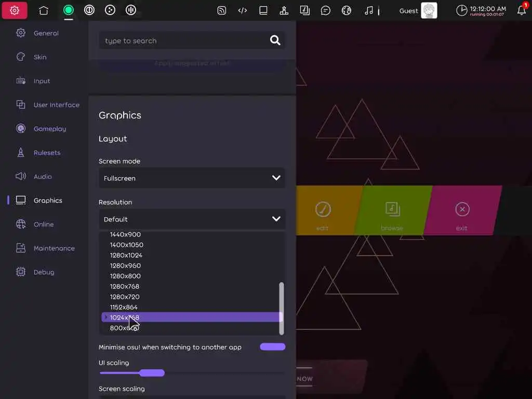Open the Screen mode Fullscreen dropdown

pyautogui.click(x=192, y=178)
